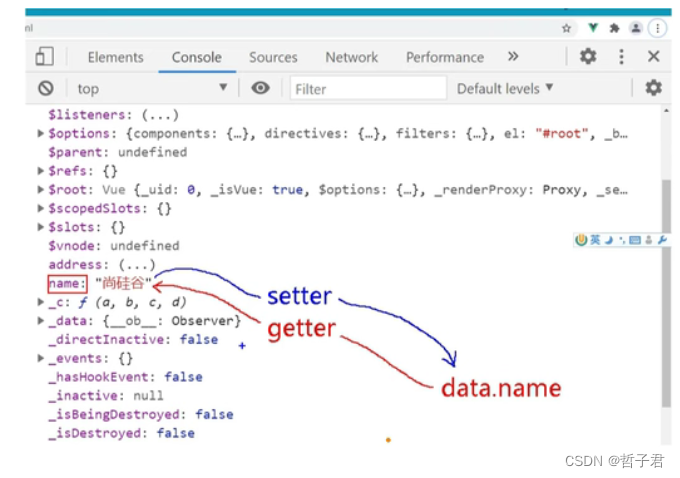The height and width of the screenshot is (478, 680).
Task: Click the IME moon icon
Action: (x=609, y=240)
